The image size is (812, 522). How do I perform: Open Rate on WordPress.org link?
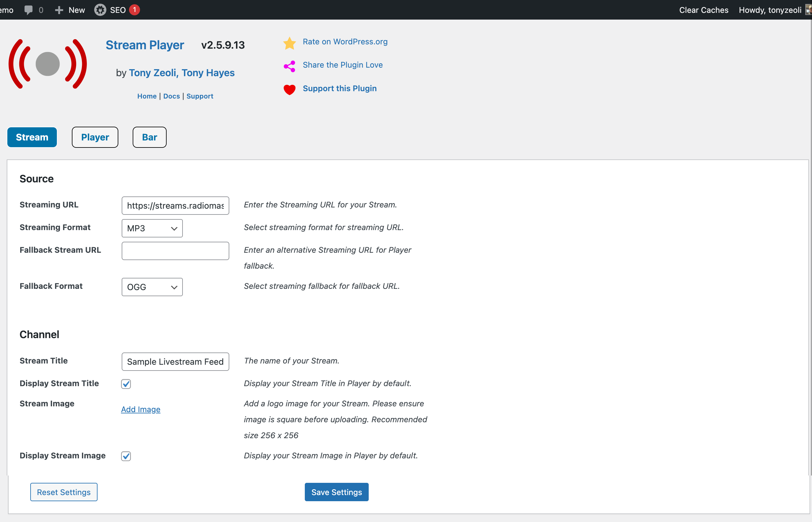click(x=345, y=41)
